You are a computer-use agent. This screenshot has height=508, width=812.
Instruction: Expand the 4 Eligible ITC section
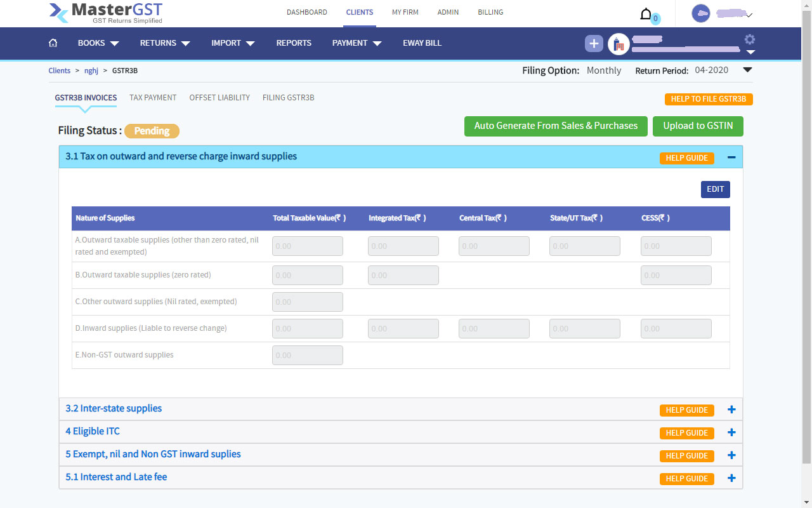[x=731, y=432]
